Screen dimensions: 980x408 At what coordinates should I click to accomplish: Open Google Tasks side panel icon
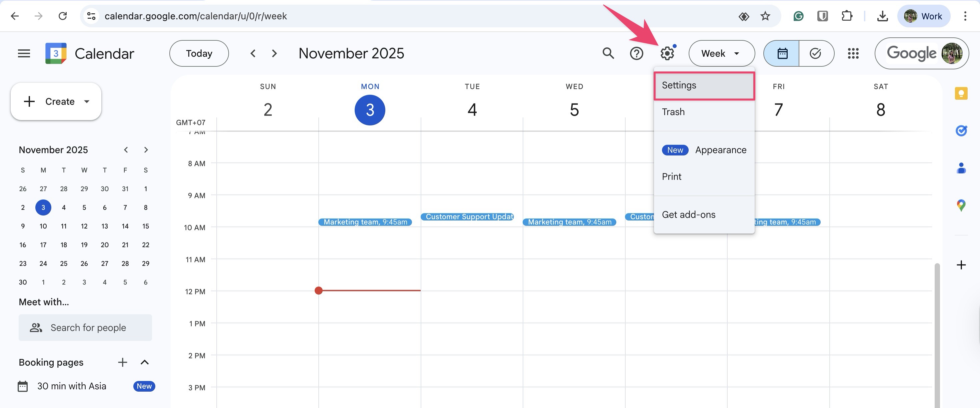[x=961, y=130]
